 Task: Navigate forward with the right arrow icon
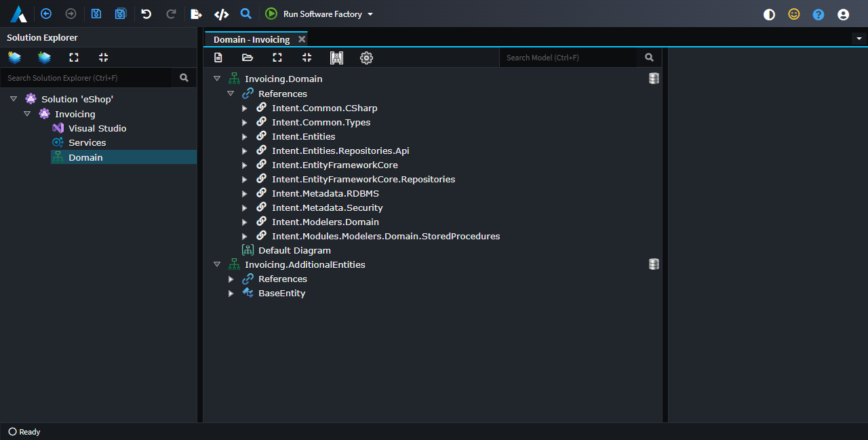click(71, 14)
